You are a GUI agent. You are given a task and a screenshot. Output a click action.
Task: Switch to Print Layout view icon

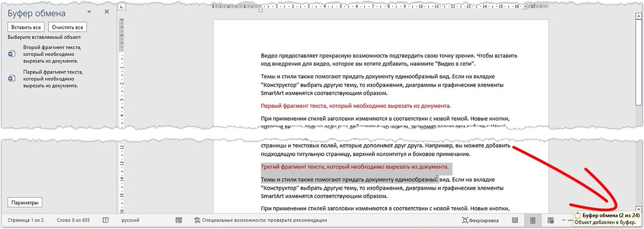[533, 220]
